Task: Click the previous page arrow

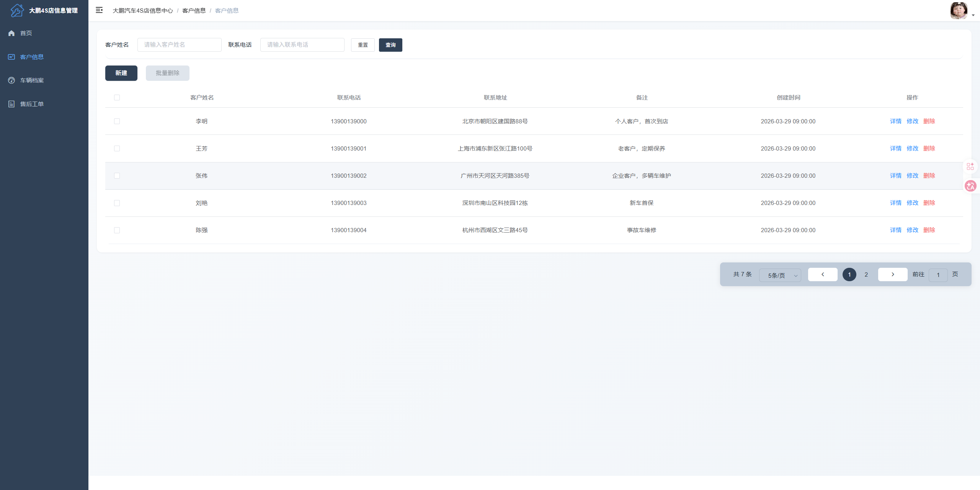Action: (823, 275)
